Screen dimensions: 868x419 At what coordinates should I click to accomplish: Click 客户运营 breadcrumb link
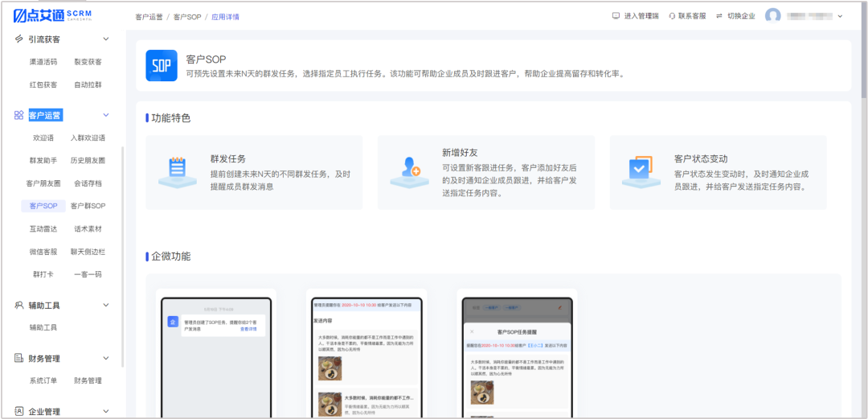point(149,17)
